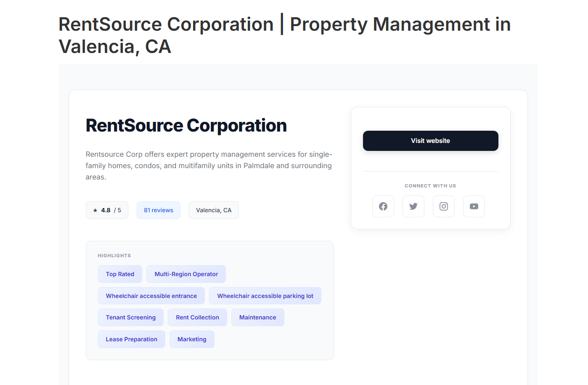Screen dimensions: 588x385
Task: Click the Maintenance highlight chip
Action: pyautogui.click(x=257, y=317)
